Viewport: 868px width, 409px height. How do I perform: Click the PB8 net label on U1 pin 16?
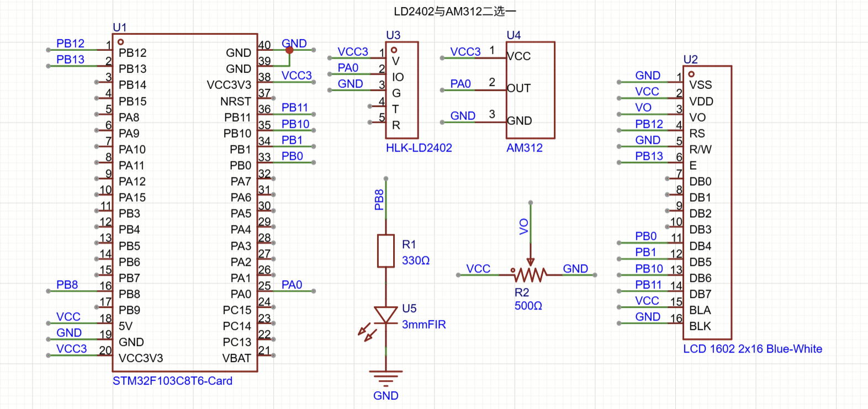click(x=67, y=285)
